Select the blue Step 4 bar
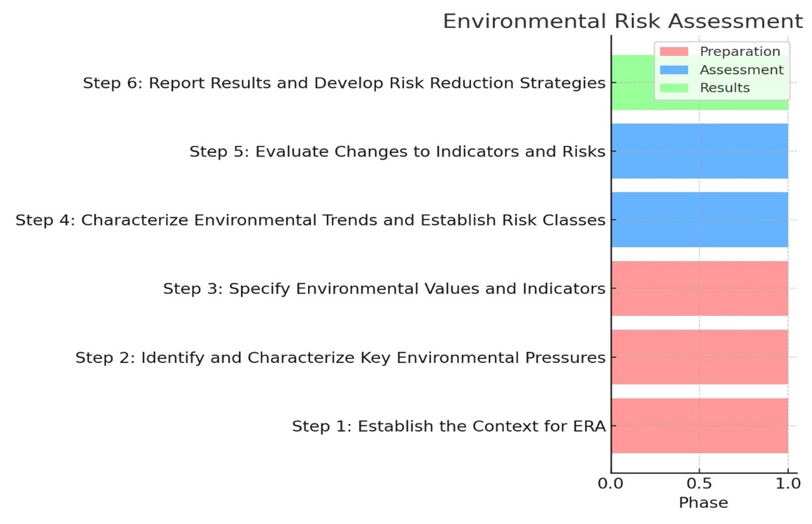The width and height of the screenshot is (812, 524). [x=699, y=220]
